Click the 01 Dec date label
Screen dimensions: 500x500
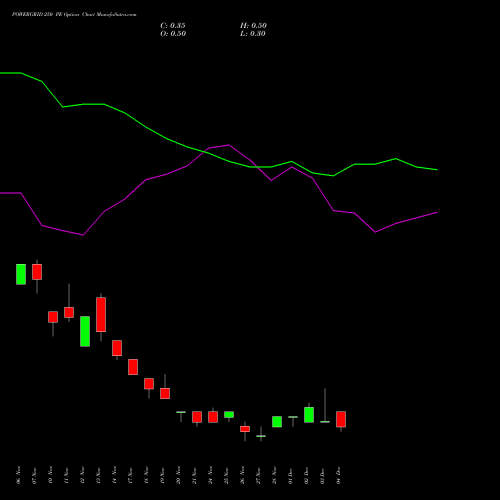pos(290,475)
